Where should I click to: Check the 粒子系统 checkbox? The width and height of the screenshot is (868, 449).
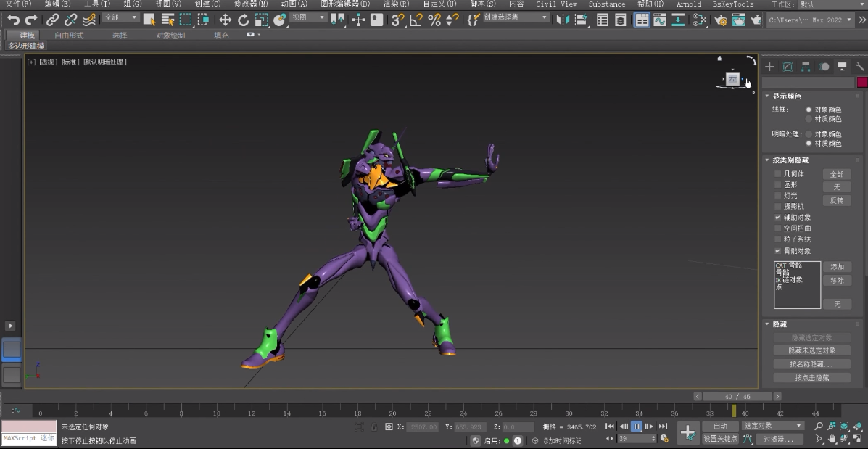click(x=778, y=239)
